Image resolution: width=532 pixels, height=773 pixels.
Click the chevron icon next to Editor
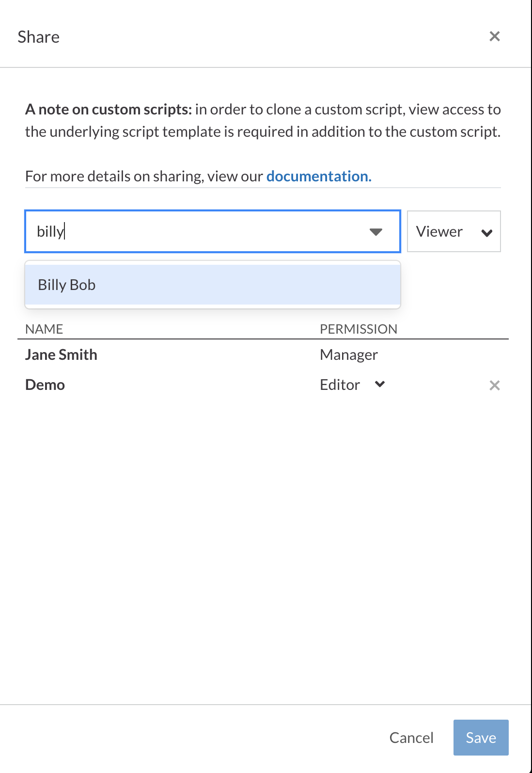[x=380, y=385]
